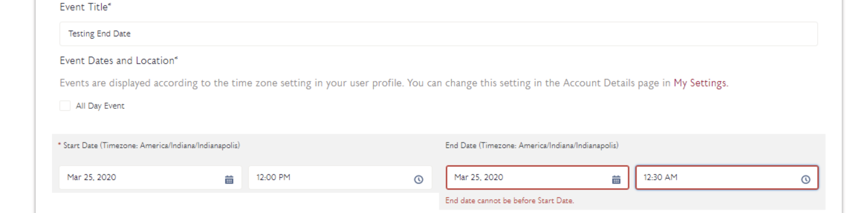The width and height of the screenshot is (868, 213).
Task: Click the End Date timezone label
Action: click(x=532, y=145)
